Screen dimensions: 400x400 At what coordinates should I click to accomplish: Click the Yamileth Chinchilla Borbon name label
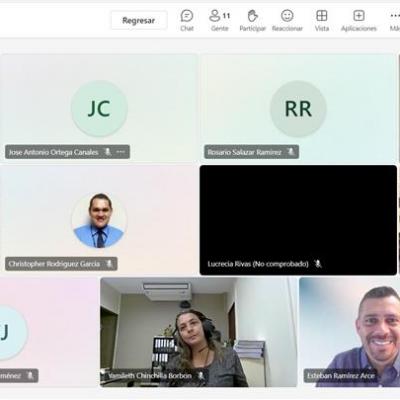[x=150, y=376]
